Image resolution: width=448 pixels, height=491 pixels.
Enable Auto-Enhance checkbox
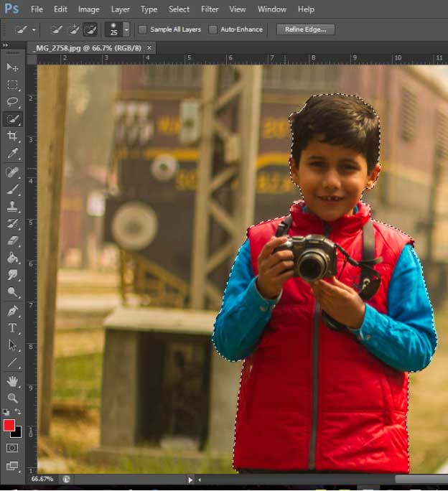coord(213,29)
